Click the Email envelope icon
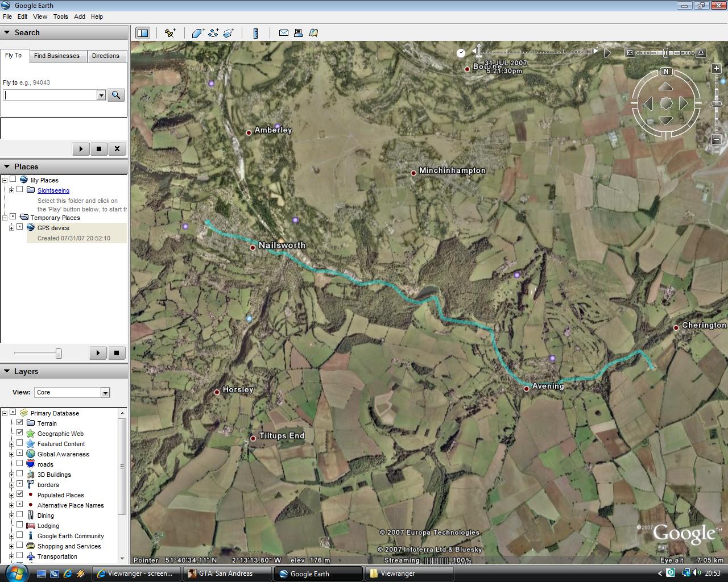The height and width of the screenshot is (582, 728). click(x=283, y=33)
